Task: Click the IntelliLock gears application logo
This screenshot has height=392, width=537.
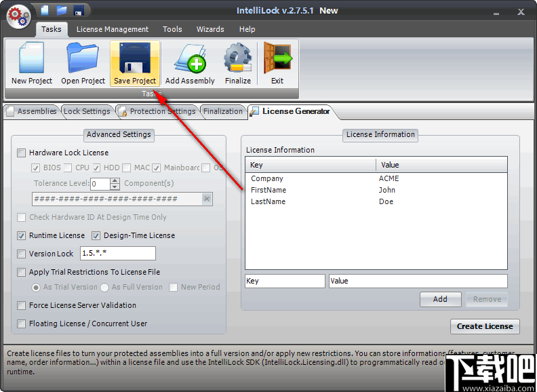Action: coord(18,16)
